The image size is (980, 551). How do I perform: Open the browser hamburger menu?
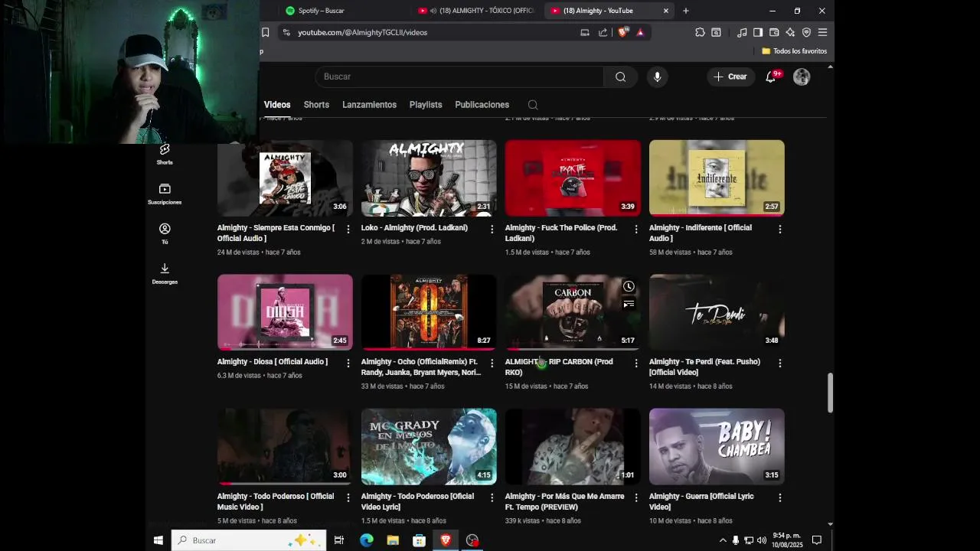pos(822,32)
